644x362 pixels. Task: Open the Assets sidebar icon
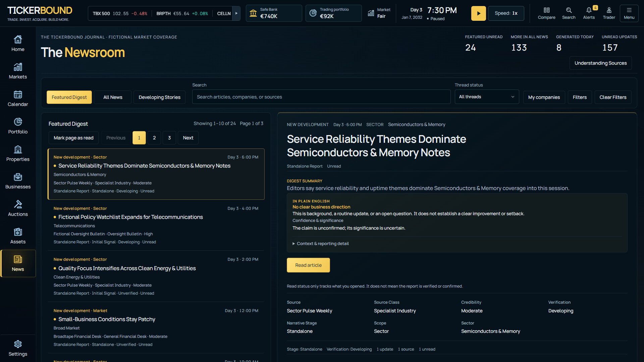(18, 236)
